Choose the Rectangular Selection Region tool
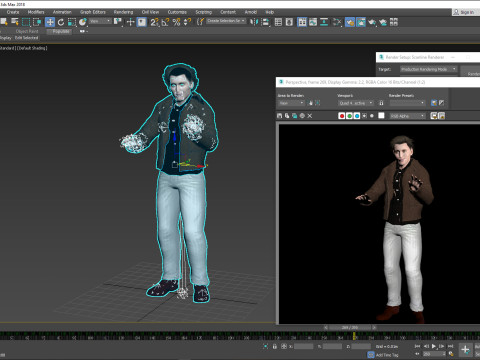Image resolution: width=480 pixels, height=360 pixels. (26, 22)
